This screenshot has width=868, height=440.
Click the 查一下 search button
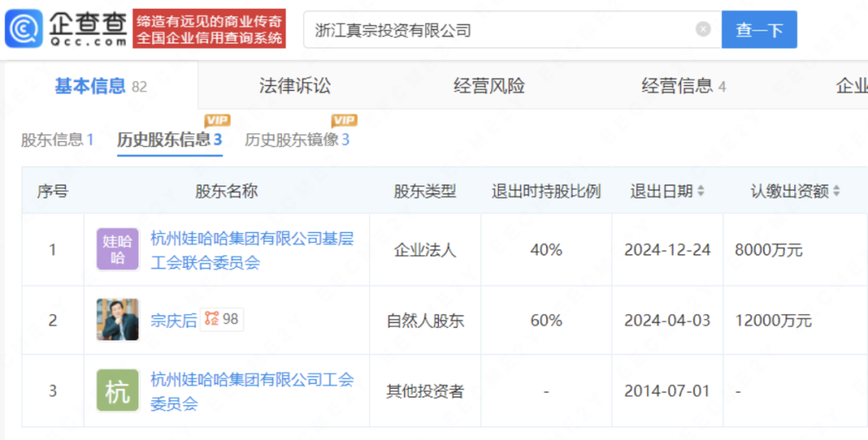pyautogui.click(x=759, y=29)
